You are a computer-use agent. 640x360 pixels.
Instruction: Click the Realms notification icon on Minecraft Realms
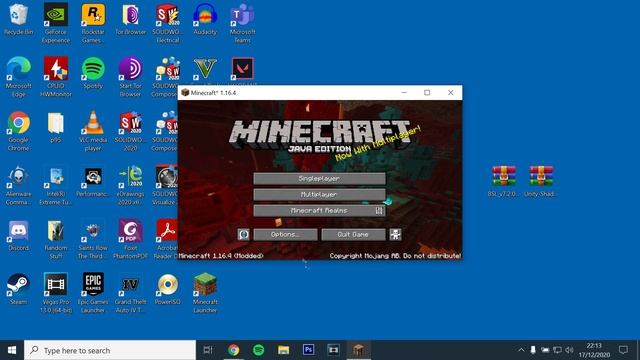(x=379, y=211)
